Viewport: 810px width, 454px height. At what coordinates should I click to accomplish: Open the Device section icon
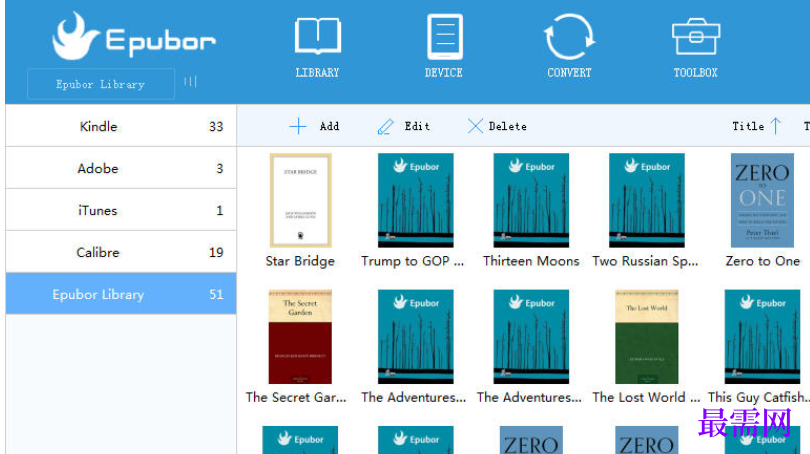(445, 37)
